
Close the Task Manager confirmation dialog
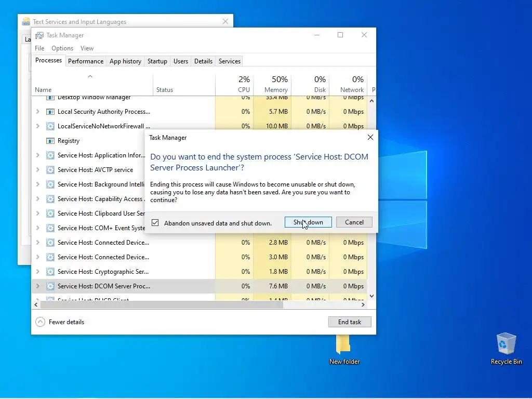click(x=370, y=137)
